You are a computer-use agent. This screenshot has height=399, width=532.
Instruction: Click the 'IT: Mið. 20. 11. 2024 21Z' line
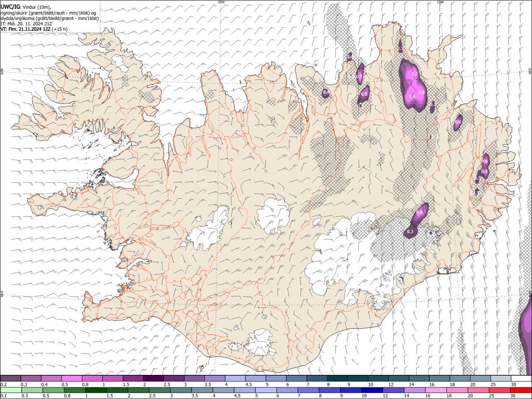coord(25,24)
